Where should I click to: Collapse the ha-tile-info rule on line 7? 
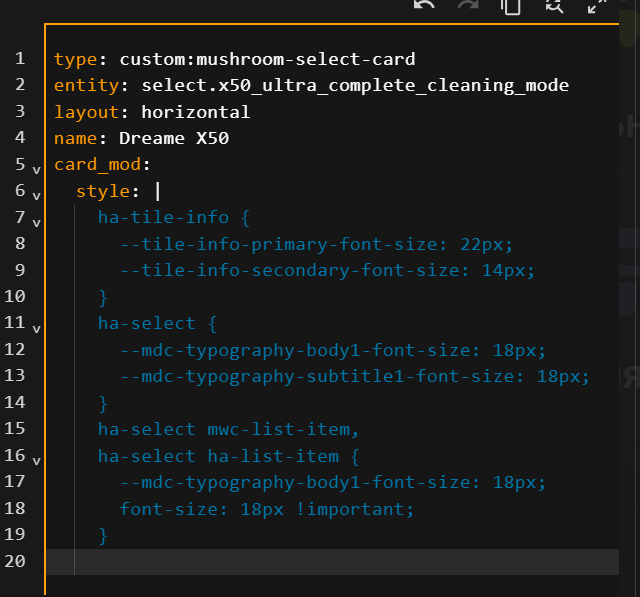tap(37, 221)
